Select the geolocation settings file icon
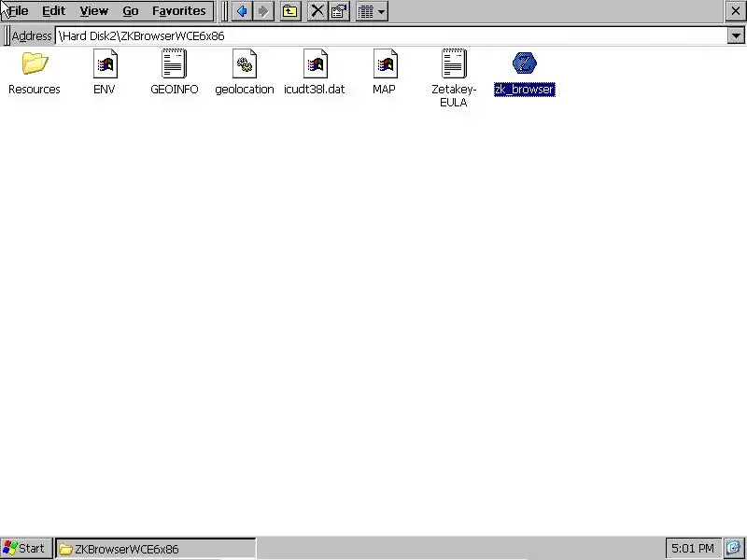This screenshot has height=560, width=747. (245, 63)
